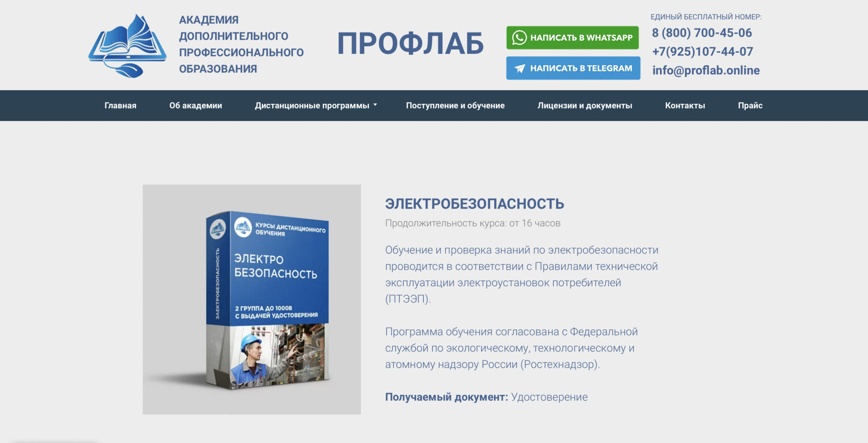Screen dimensions: 868x443
Task: Call the free number 8 (800) 700-45-06
Action: 702,33
